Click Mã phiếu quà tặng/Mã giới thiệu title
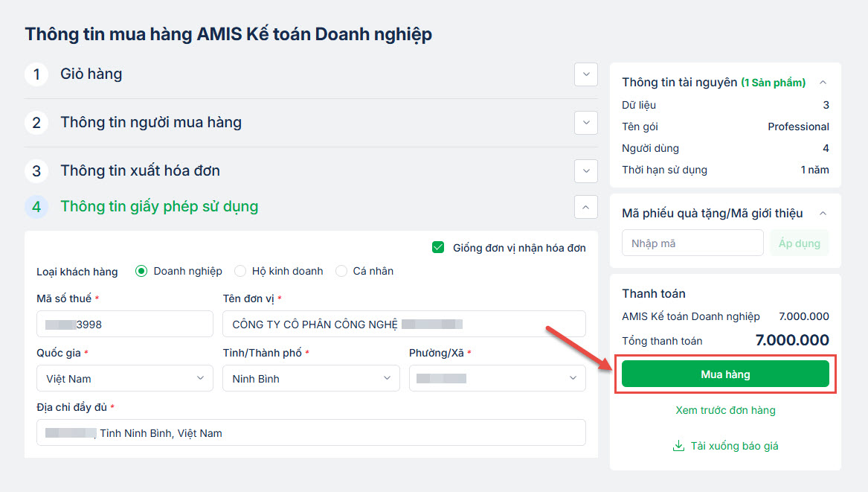Viewport: 868px width, 492px height. 712,214
